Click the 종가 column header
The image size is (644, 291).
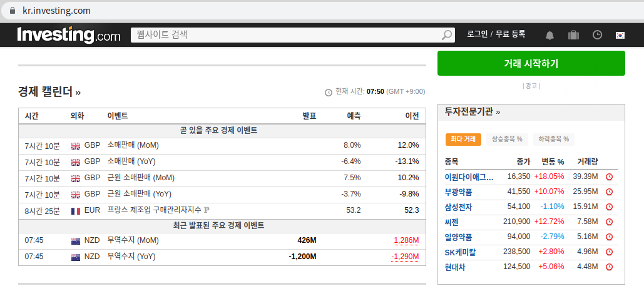523,161
